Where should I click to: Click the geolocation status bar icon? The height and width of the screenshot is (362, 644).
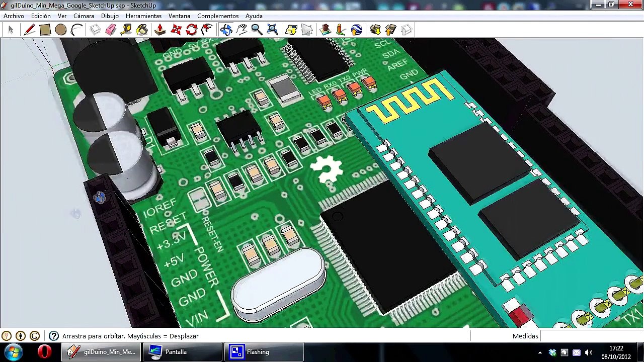click(x=7, y=336)
